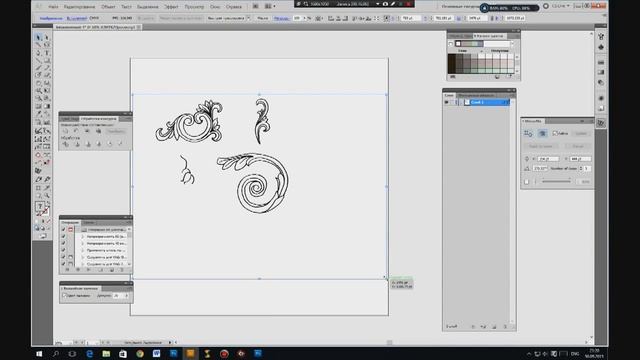The width and height of the screenshot is (640, 360).
Task: Expand the Непрозрачность 60 action
Action: click(82, 236)
